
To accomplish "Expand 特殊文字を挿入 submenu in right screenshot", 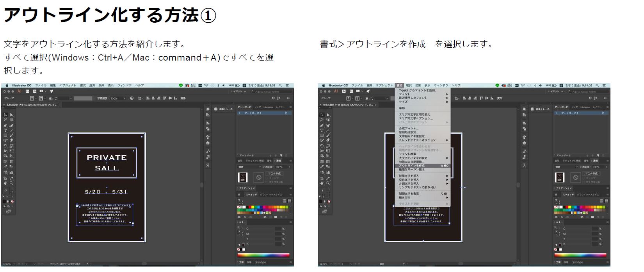I will pos(423,176).
